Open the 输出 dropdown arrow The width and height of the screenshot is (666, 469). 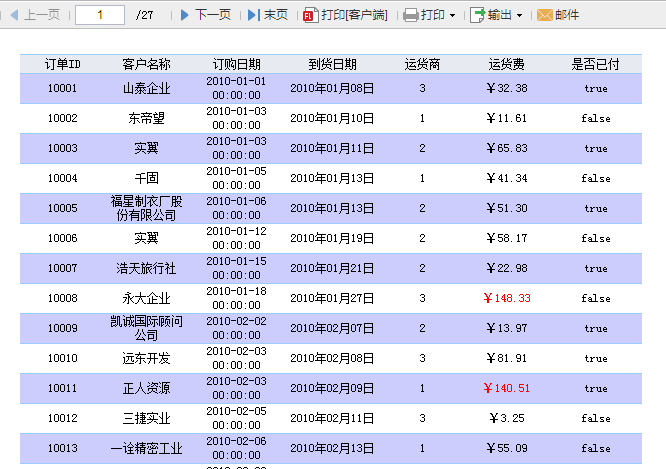519,16
